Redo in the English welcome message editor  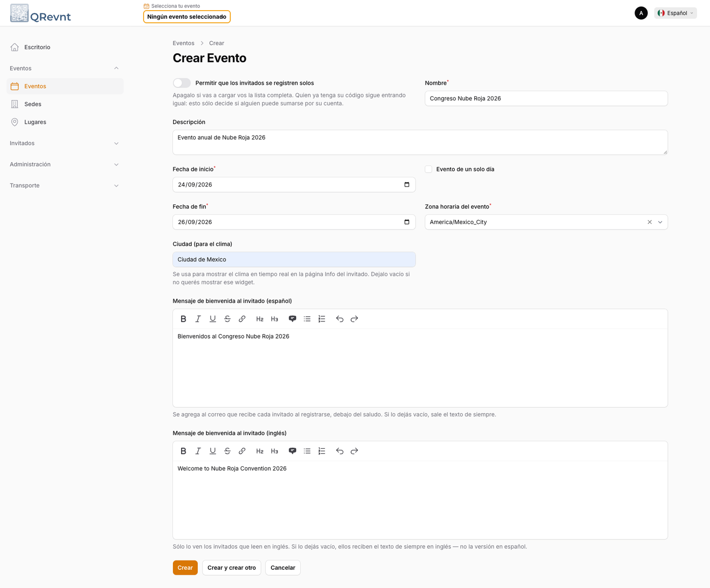click(x=354, y=451)
